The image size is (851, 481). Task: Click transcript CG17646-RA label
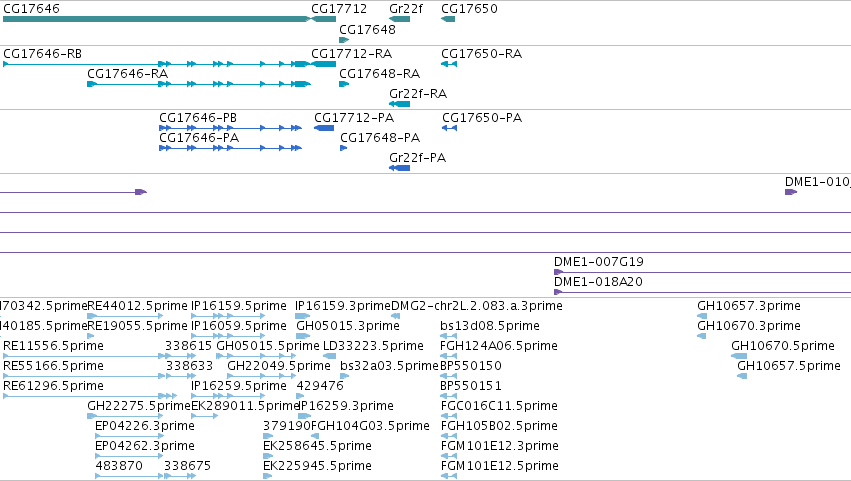[128, 74]
